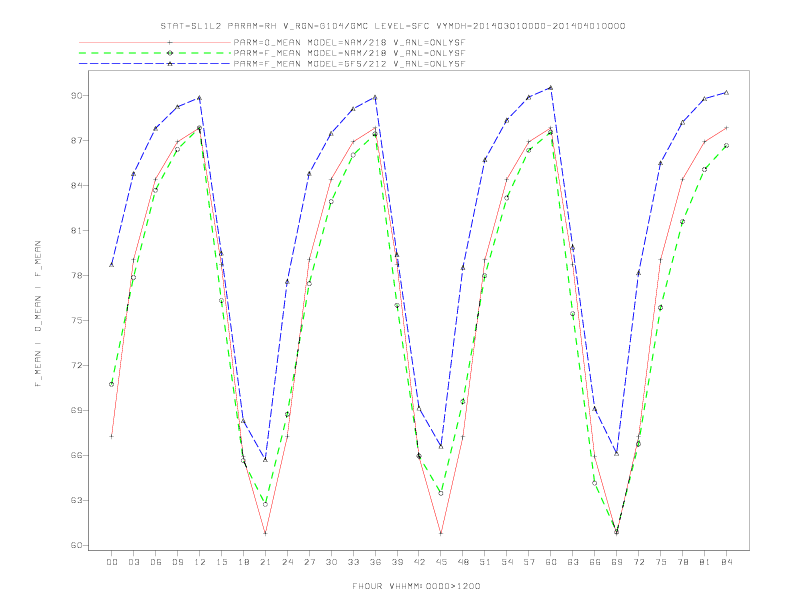
Task: Click the green circle data point at hour 45
Action: pos(441,493)
